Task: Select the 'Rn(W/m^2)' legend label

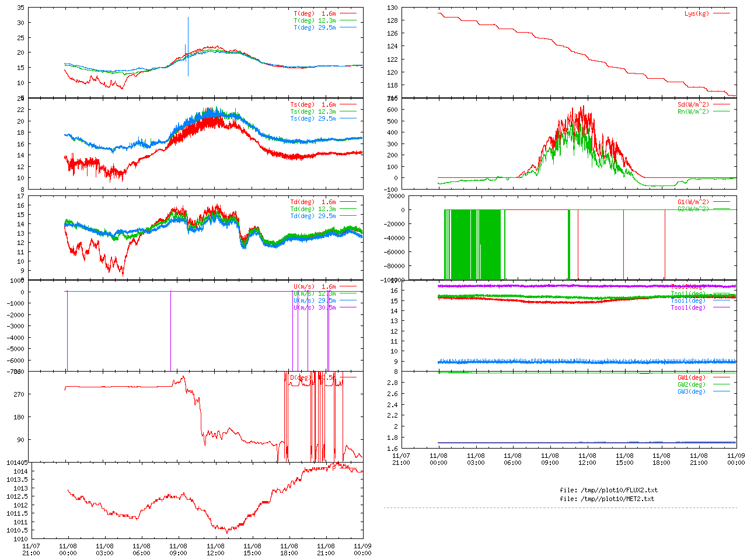Action: [x=693, y=112]
